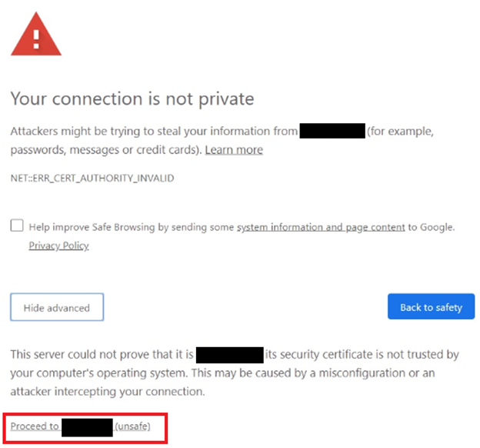
Task: Click the 'Your connection is not private' heading
Action: 132,99
